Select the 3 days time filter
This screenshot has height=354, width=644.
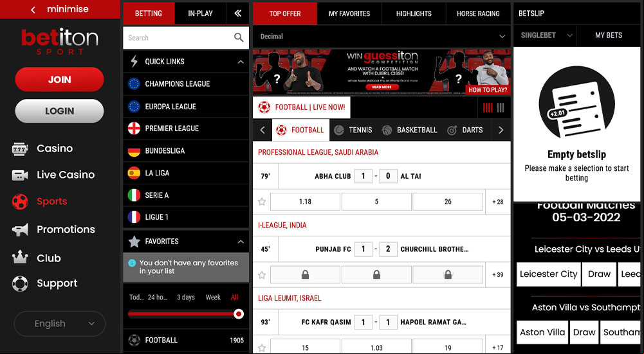[186, 297]
